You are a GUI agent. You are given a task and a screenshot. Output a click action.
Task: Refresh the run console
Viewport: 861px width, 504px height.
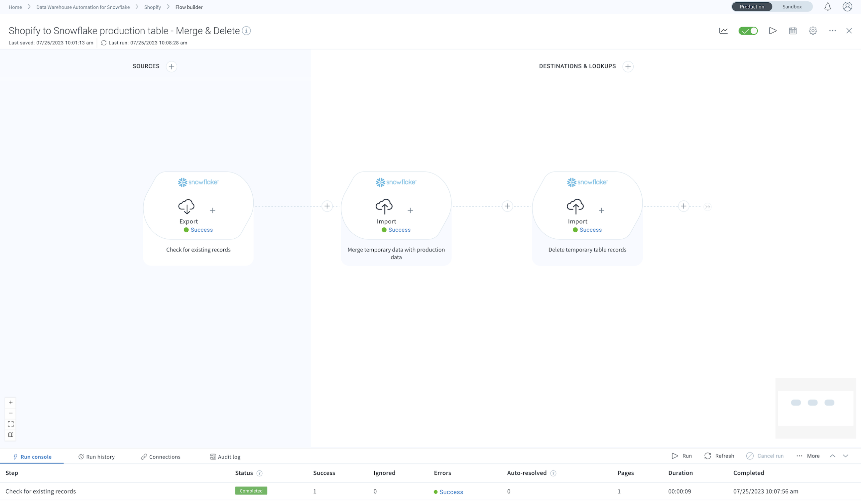pyautogui.click(x=719, y=456)
